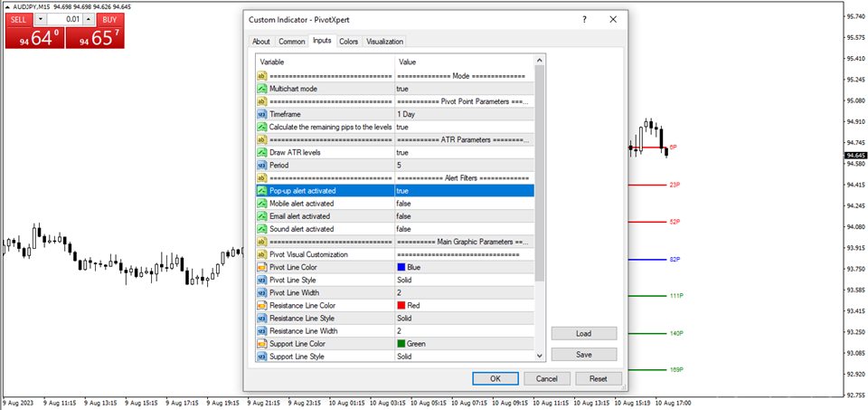Screen dimensions: 868x410
Task: Pick the Red resistance line color swatch
Action: tap(401, 305)
